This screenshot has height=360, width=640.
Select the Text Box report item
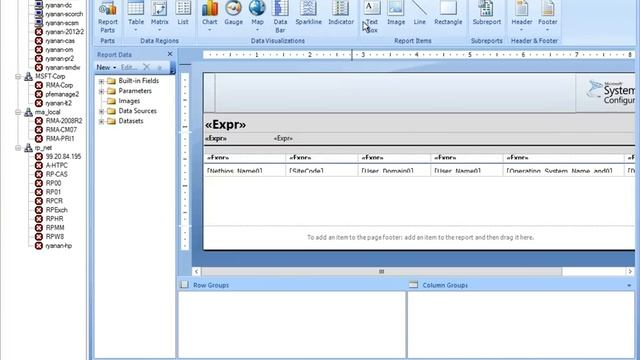pyautogui.click(x=371, y=17)
